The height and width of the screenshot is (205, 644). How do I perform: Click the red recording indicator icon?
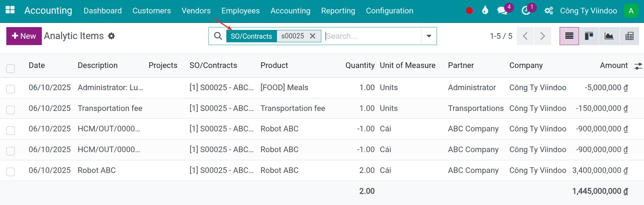coord(469,11)
